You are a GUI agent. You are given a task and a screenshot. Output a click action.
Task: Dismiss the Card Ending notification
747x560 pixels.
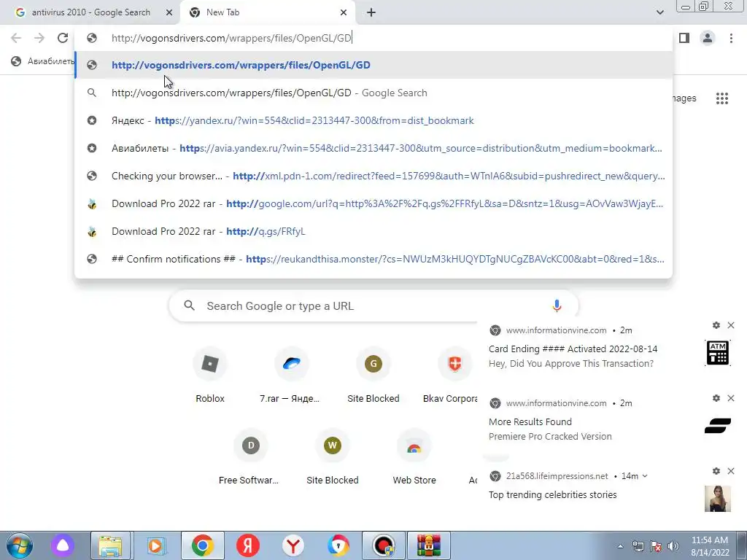(731, 325)
